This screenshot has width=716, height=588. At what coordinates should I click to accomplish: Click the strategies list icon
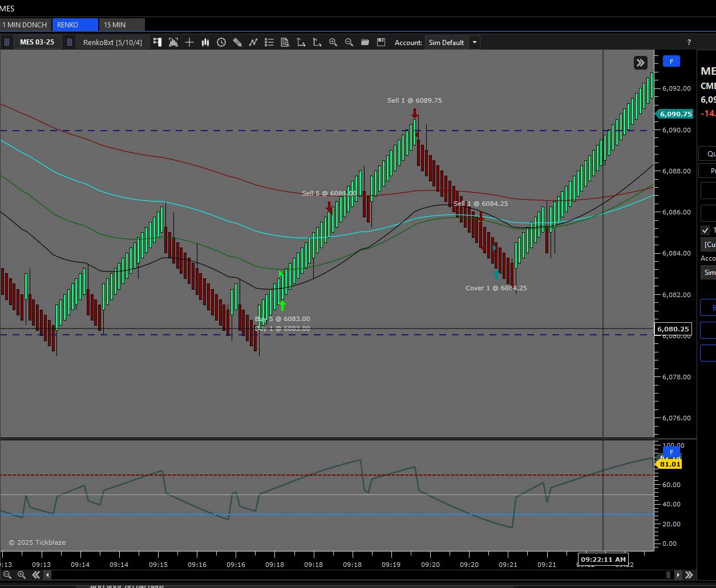tap(269, 42)
